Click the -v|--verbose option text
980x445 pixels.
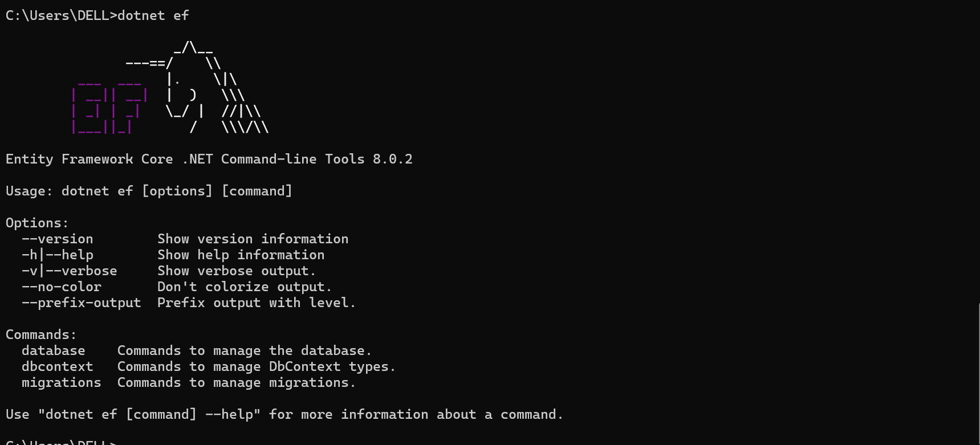69,271
